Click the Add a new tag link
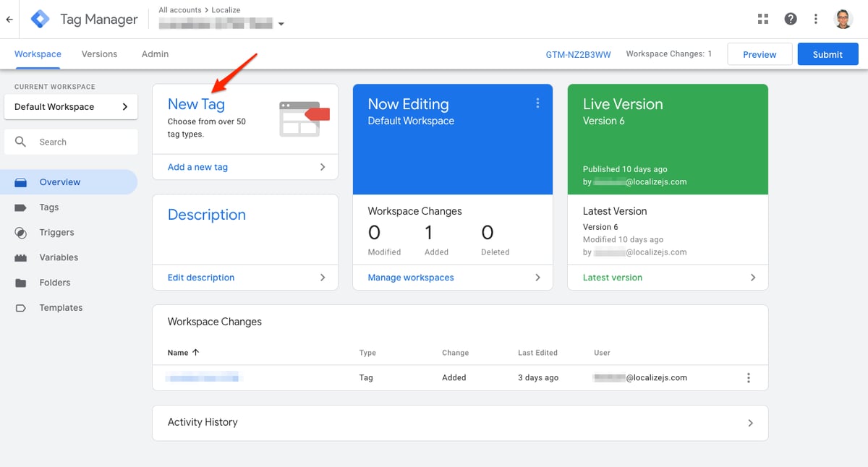 pyautogui.click(x=197, y=167)
